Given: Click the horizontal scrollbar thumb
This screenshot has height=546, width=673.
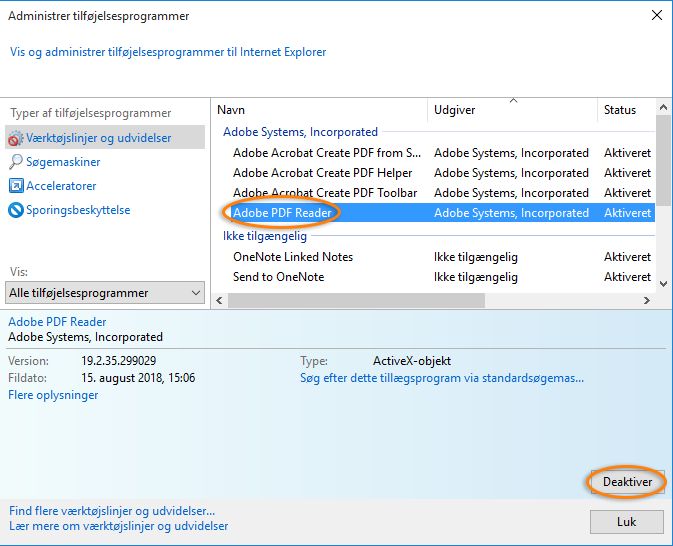Looking at the screenshot, I should [x=356, y=300].
